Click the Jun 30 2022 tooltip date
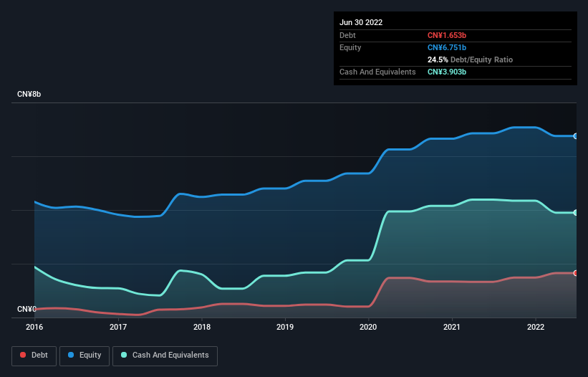The image size is (588, 377). point(361,22)
